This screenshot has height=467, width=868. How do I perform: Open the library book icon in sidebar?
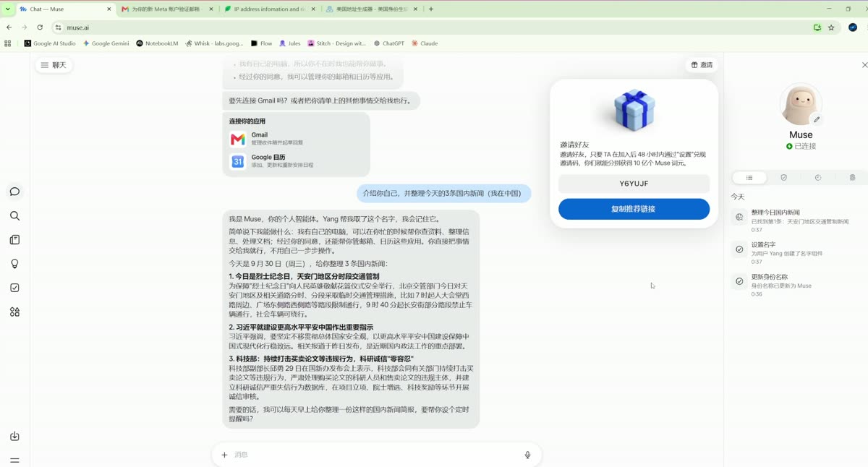14,240
